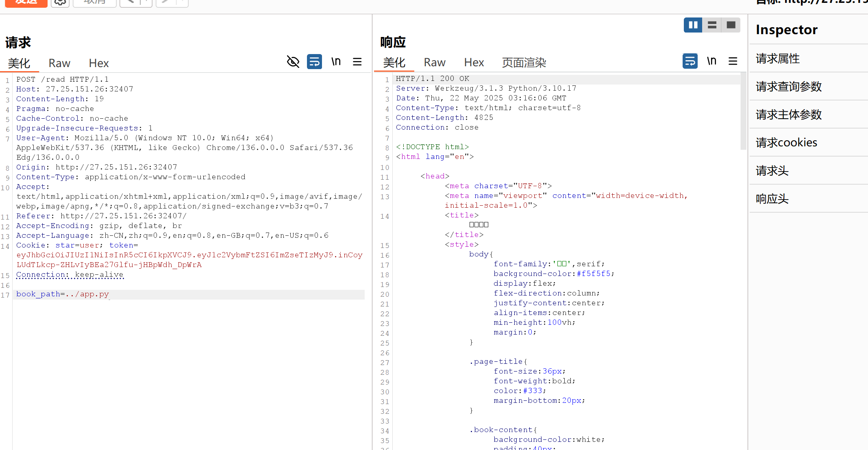Viewport: 868px width, 450px height.
Task: Click the orange Send button
Action: (x=26, y=2)
